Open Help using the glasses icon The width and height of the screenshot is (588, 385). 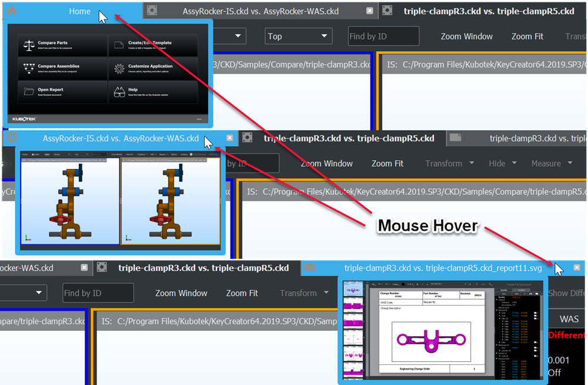pos(119,92)
